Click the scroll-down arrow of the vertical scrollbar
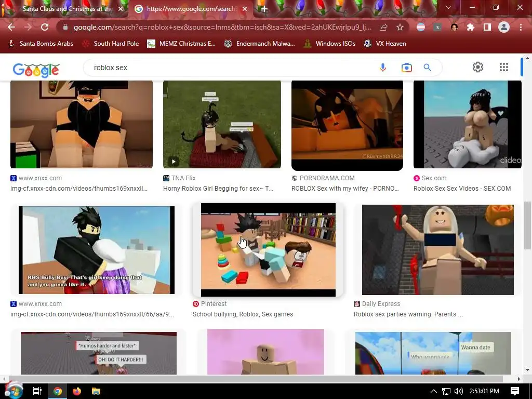The image size is (532, 399). point(527,370)
